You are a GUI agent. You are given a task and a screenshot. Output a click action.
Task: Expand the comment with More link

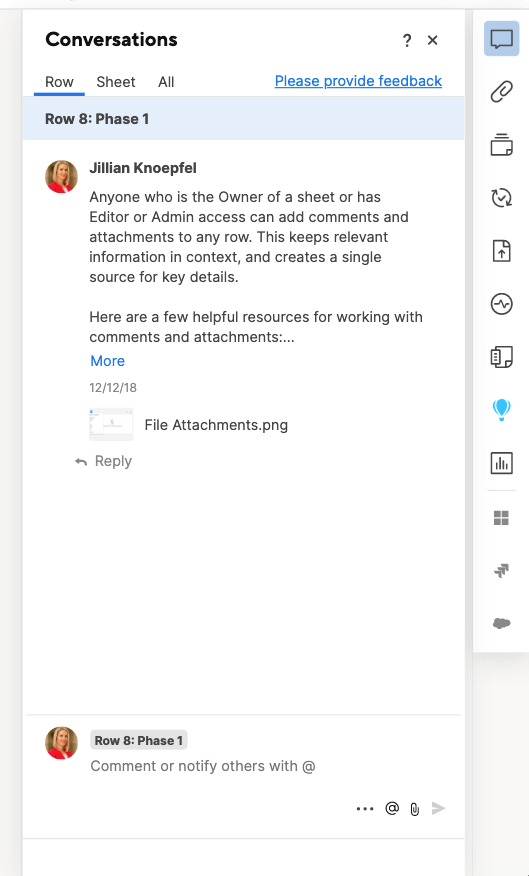pyautogui.click(x=107, y=361)
